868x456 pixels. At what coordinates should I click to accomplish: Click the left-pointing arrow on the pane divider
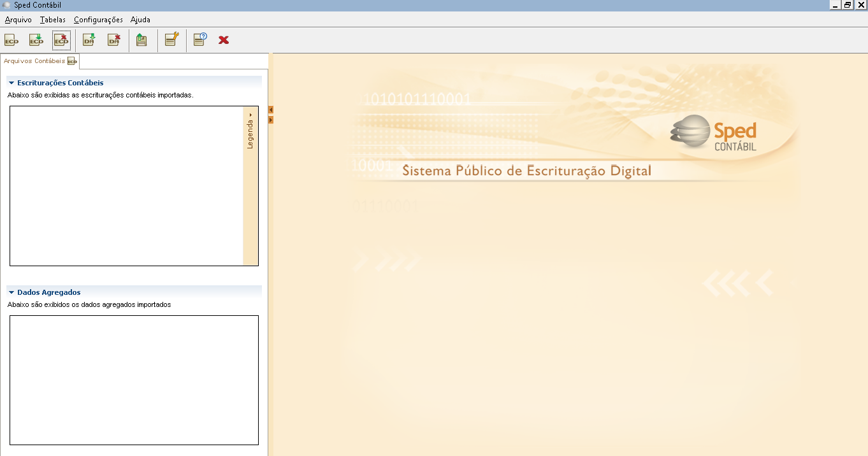(x=271, y=110)
